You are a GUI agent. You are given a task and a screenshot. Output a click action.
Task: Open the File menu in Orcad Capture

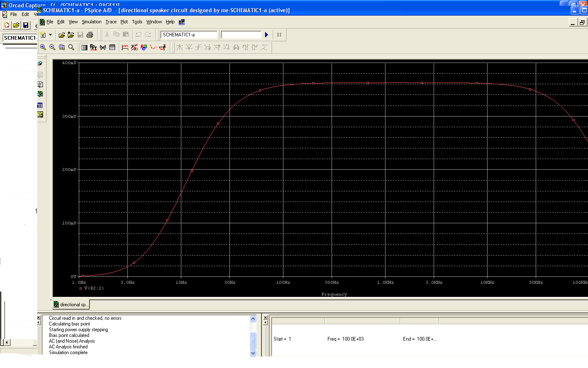13,14
